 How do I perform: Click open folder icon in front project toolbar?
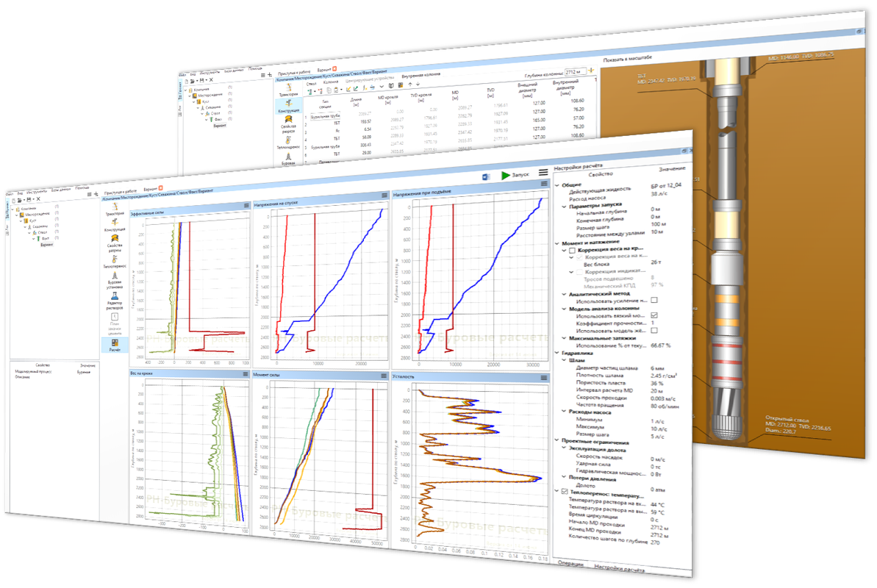click(20, 200)
